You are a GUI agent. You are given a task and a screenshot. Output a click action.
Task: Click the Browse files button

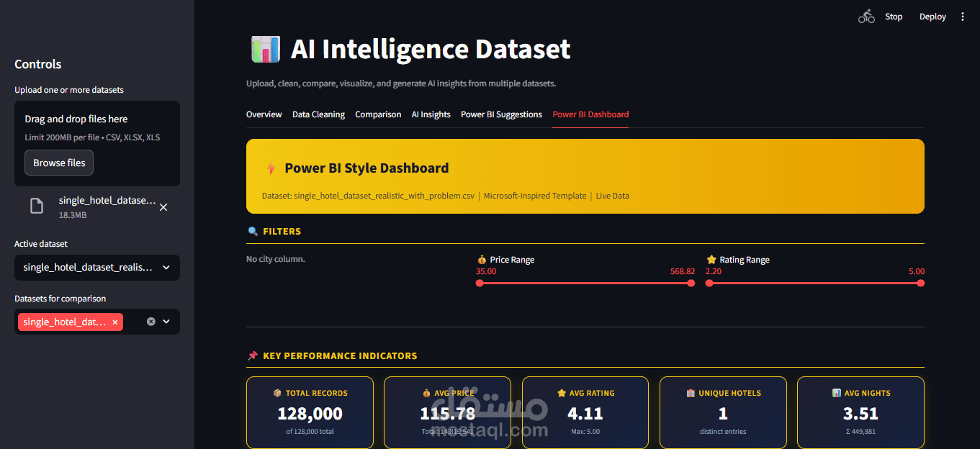(x=59, y=163)
